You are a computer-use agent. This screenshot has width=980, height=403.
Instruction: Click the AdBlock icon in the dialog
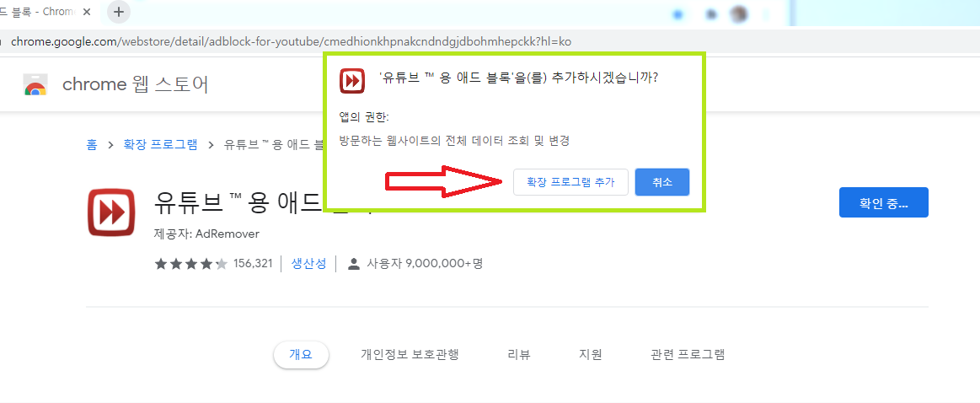pos(352,81)
